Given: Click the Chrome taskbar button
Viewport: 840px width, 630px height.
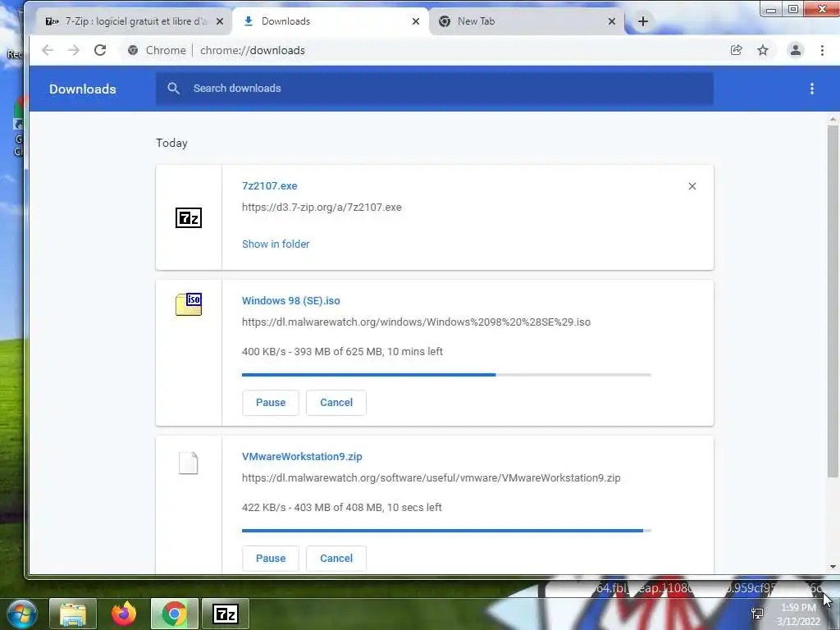Looking at the screenshot, I should pyautogui.click(x=175, y=614).
